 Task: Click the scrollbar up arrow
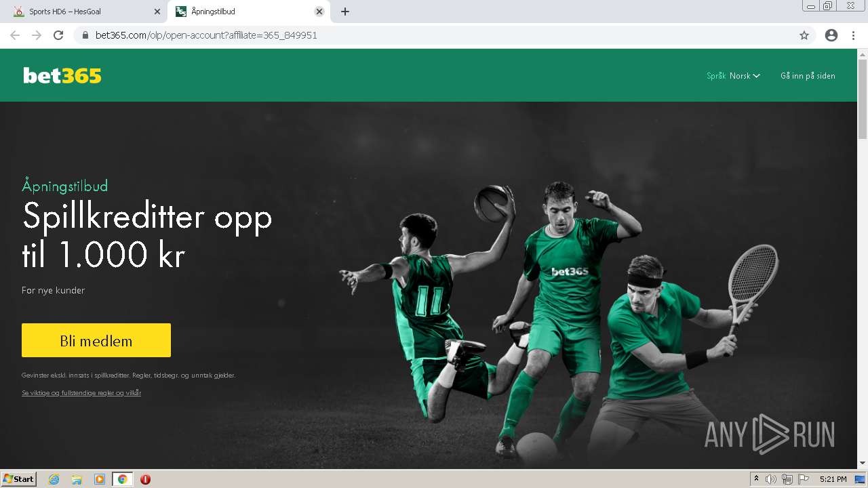click(863, 53)
